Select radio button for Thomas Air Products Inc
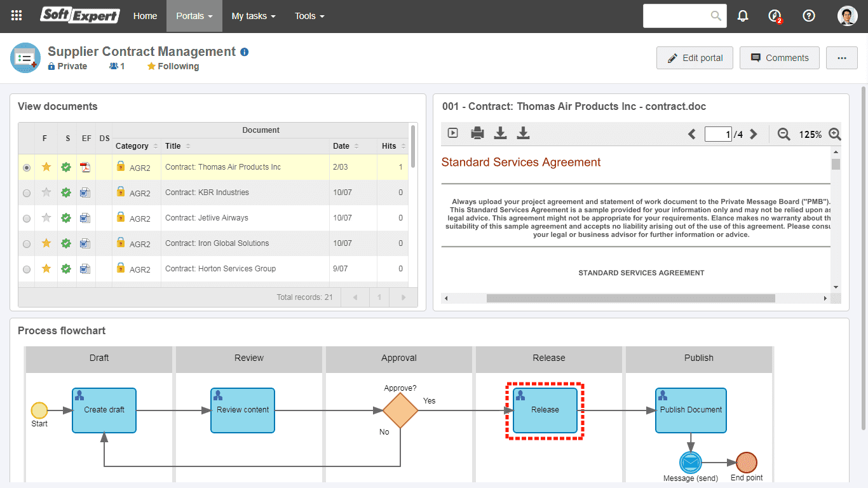Image resolution: width=868 pixels, height=488 pixels. (x=27, y=168)
